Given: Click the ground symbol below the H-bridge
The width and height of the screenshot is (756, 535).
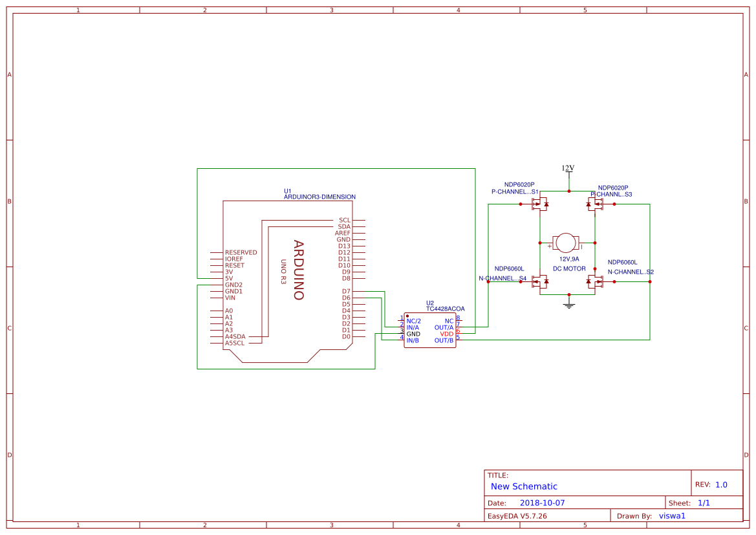Looking at the screenshot, I should click(569, 304).
